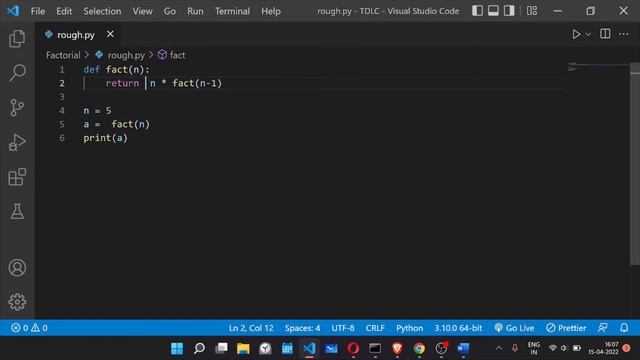The width and height of the screenshot is (640, 360).
Task: Change the CRLF end of line sequence
Action: click(x=375, y=328)
